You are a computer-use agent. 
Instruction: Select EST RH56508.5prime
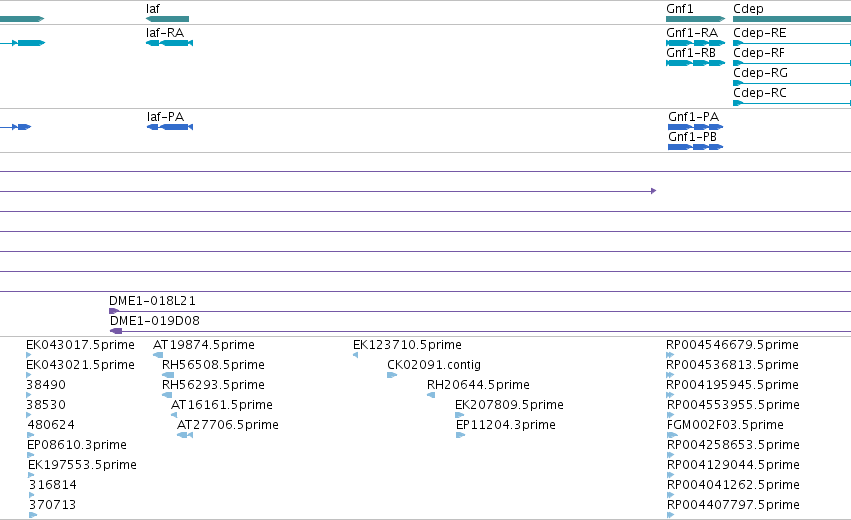(213, 365)
